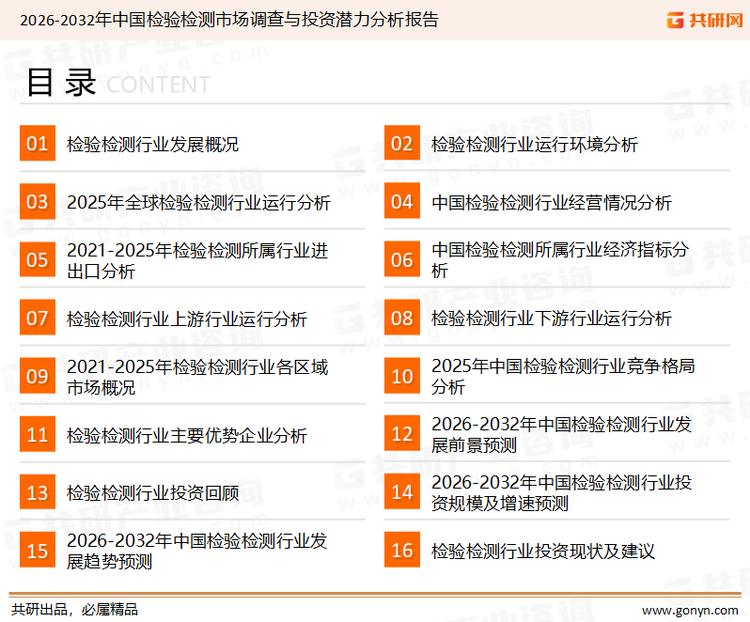Click the orange 01 number badge
This screenshot has width=750, height=622.
[37, 145]
